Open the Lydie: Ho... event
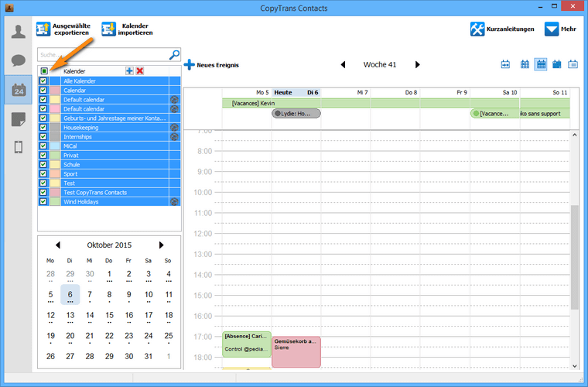588x387 pixels. tap(296, 113)
